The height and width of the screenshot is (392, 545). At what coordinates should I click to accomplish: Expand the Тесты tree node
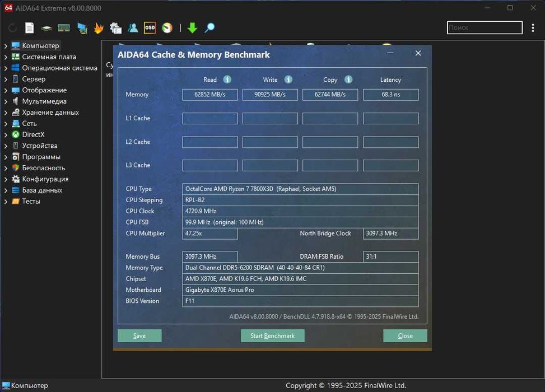click(6, 202)
